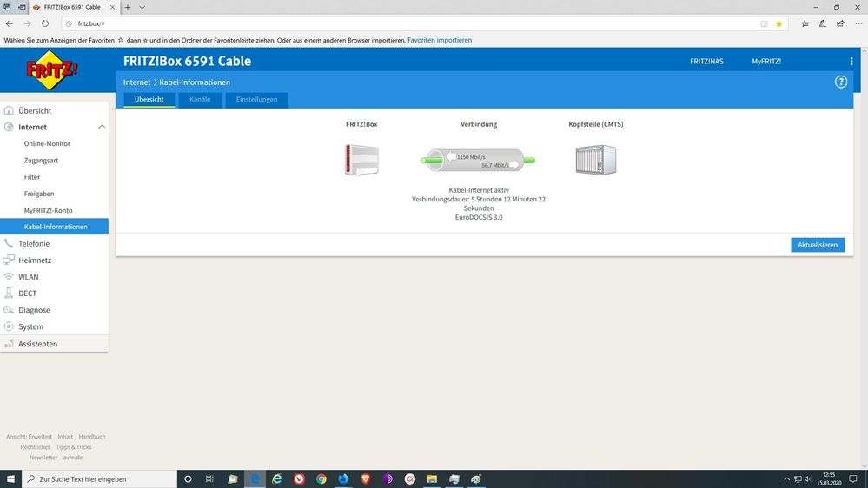Launch Brave browser from the taskbar

pos(365,478)
